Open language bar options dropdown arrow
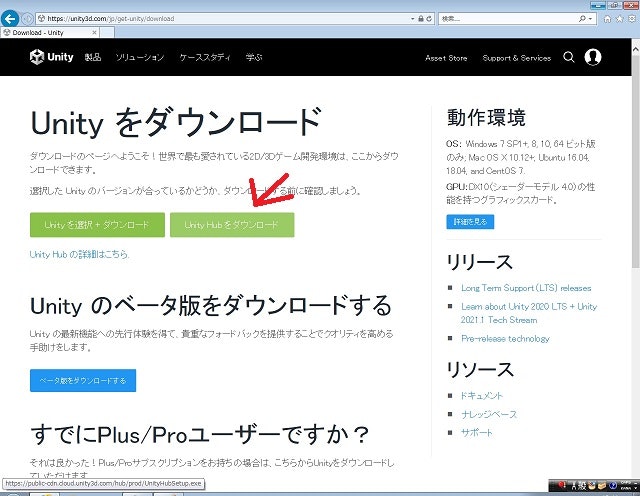 (x=636, y=488)
